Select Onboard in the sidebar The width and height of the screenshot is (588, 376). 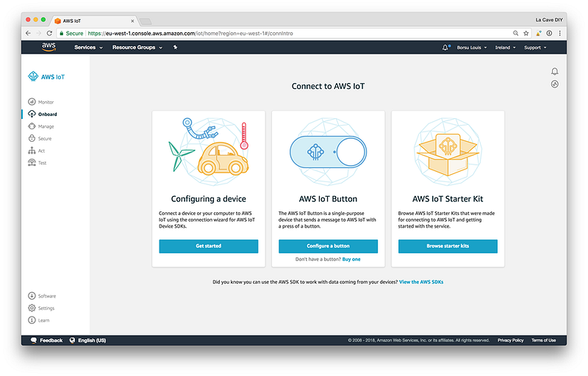pyautogui.click(x=48, y=115)
